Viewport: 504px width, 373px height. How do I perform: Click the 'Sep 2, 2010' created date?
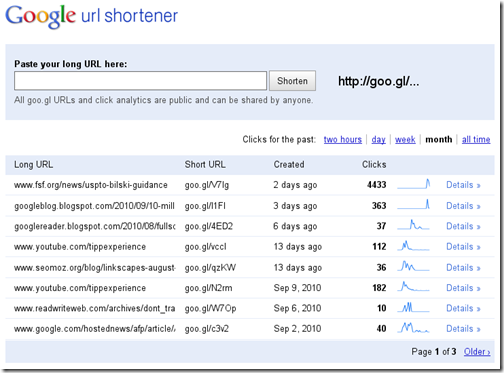(297, 329)
